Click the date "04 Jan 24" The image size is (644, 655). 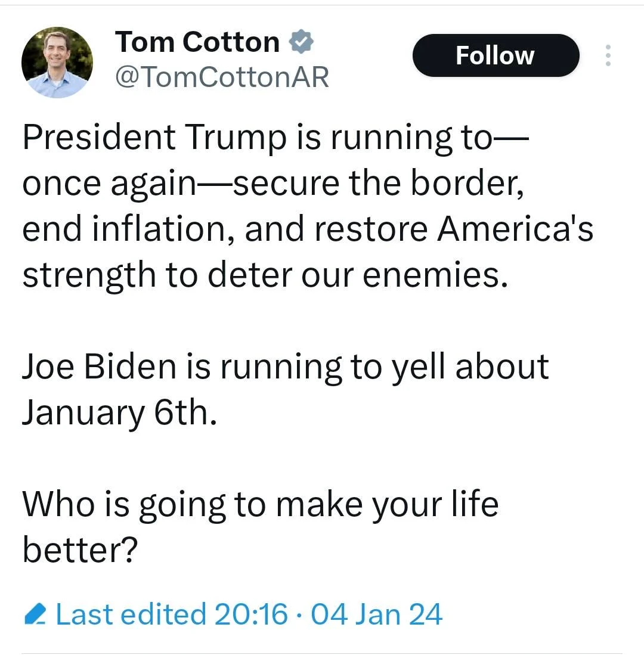pos(377,613)
